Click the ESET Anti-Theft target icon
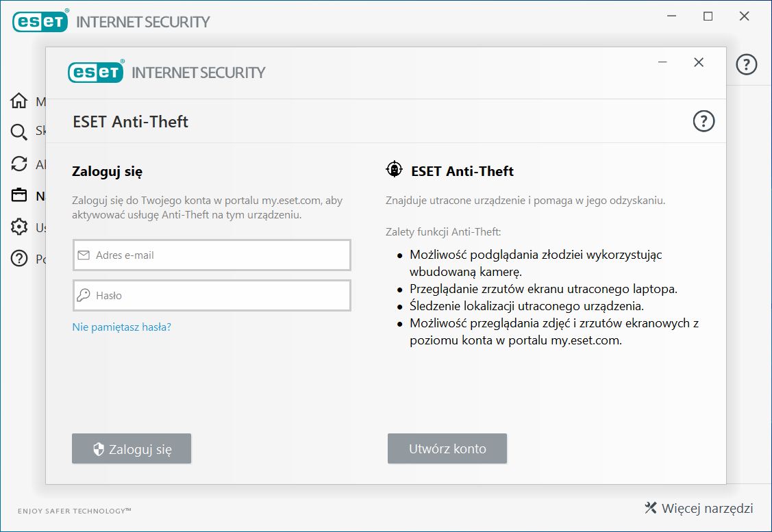Viewport: 772px width, 532px height. (x=394, y=169)
